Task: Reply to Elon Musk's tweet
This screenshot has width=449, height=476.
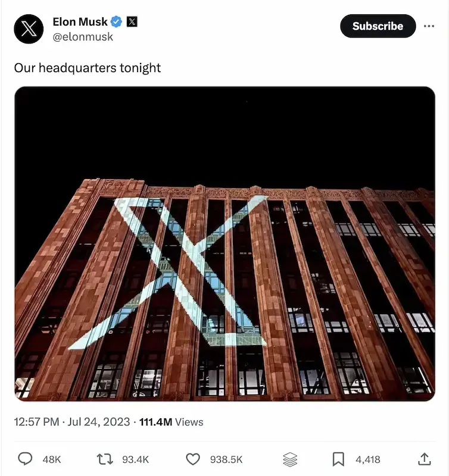Action: click(x=25, y=459)
